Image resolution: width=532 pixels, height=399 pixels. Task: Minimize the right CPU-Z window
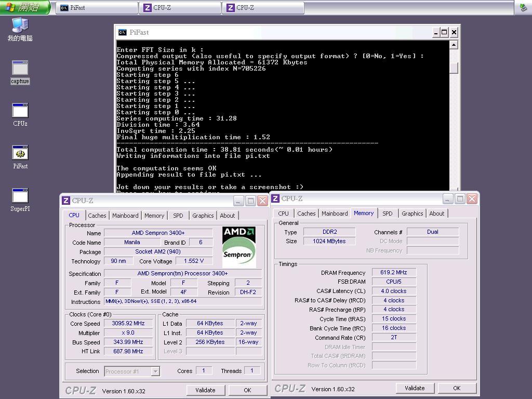tap(448, 199)
